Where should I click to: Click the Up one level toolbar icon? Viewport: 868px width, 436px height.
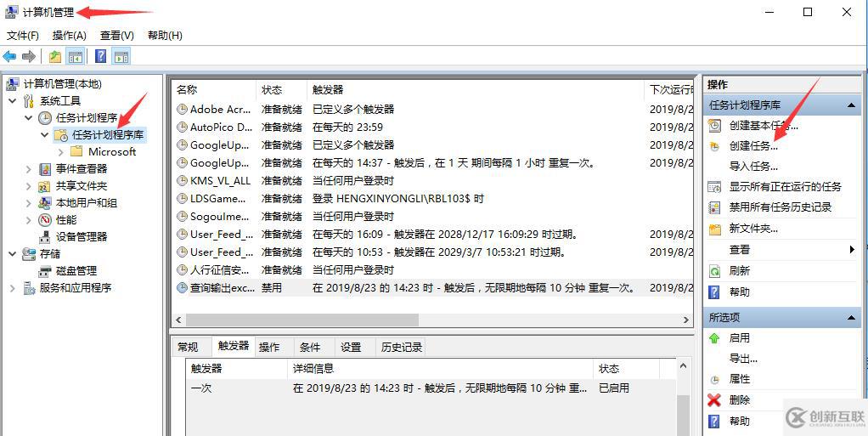[55, 56]
